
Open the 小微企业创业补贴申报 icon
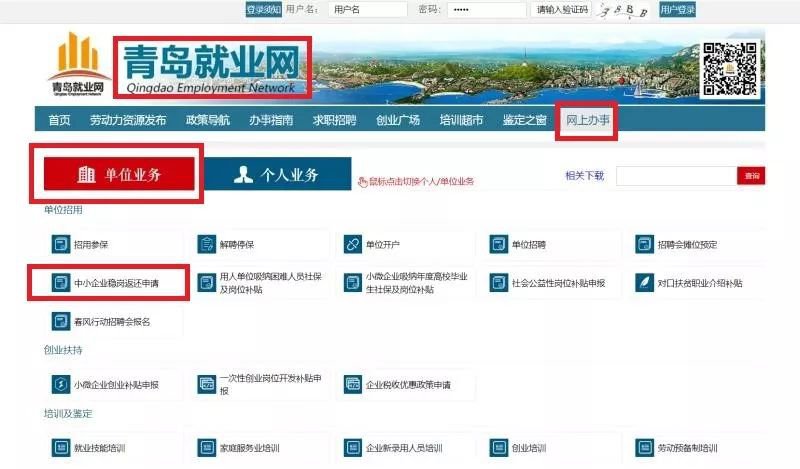(x=61, y=384)
